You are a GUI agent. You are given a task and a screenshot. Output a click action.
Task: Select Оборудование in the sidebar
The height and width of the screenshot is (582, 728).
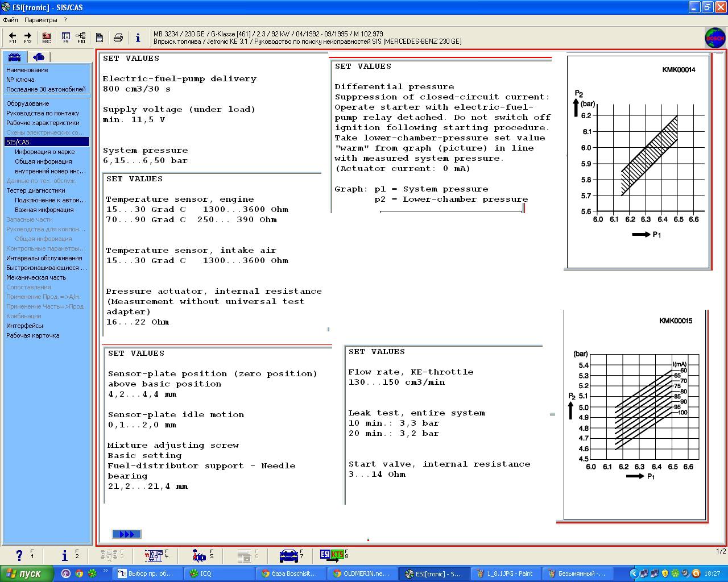coord(27,103)
